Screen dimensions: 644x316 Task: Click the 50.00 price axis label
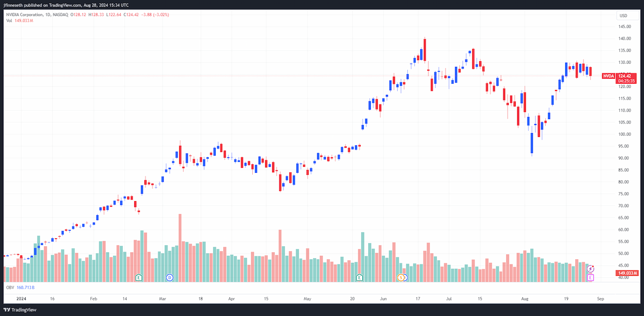[625, 254]
